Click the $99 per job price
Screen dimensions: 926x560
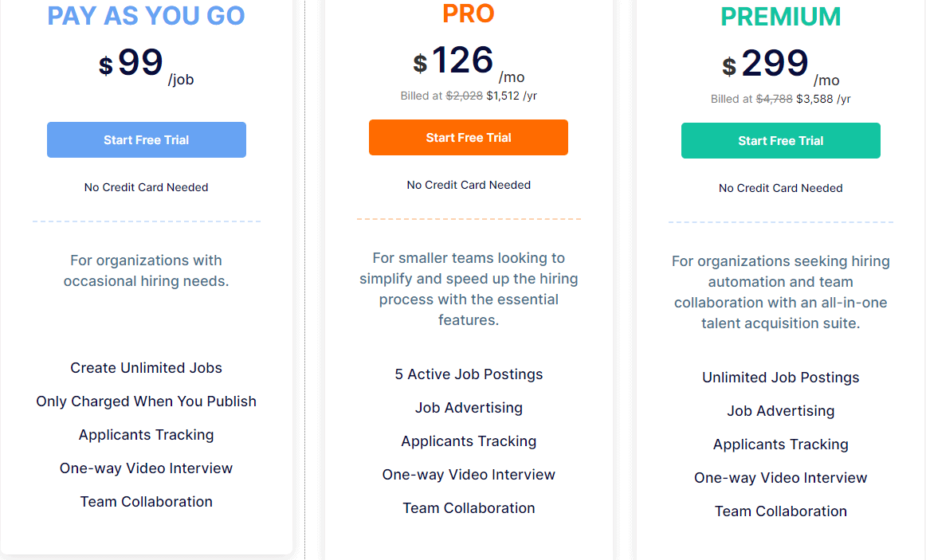point(135,62)
